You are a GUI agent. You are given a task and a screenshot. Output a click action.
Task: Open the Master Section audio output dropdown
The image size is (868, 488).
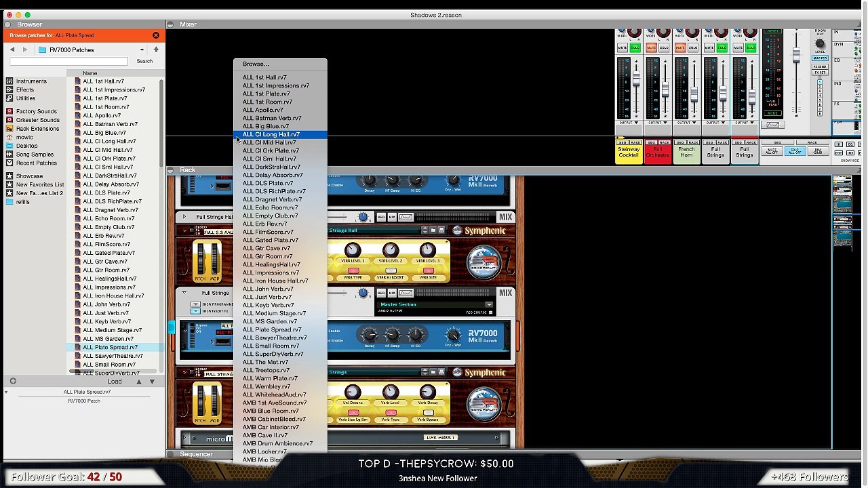pyautogui.click(x=489, y=305)
